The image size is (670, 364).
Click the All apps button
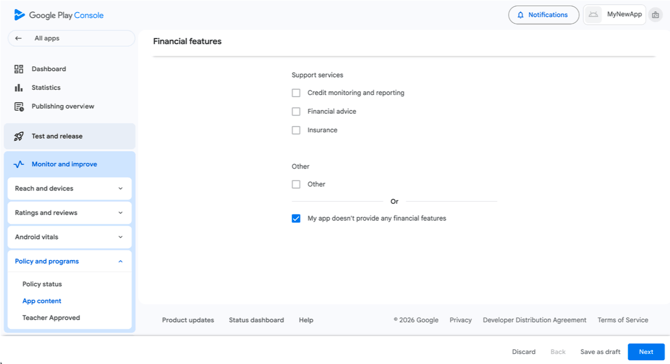point(71,38)
